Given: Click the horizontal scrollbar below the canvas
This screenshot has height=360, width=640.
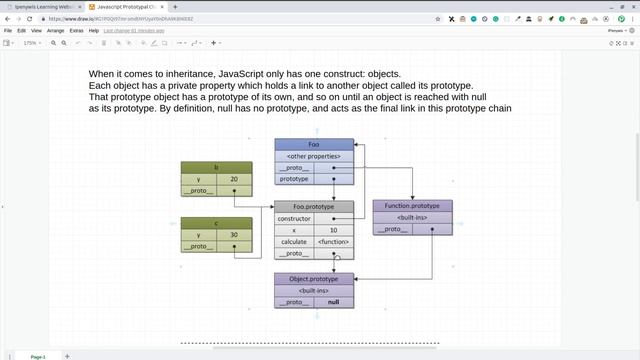Looking at the screenshot, I should pyautogui.click(x=324, y=348).
